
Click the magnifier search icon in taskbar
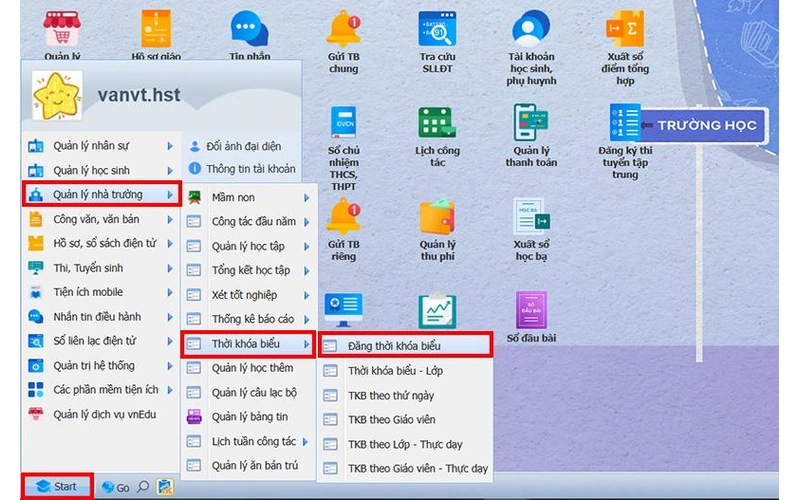pos(143,487)
